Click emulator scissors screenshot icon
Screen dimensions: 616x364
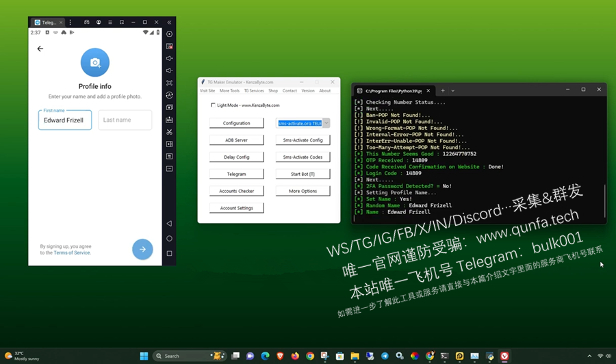pyautogui.click(x=169, y=132)
